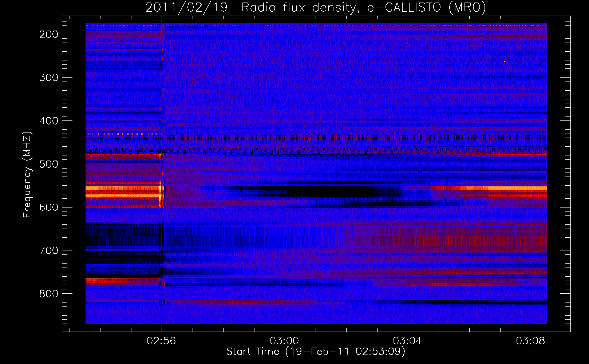The height and width of the screenshot is (364, 589).
Task: Click the 500 frequency tick label
Action: (x=49, y=164)
